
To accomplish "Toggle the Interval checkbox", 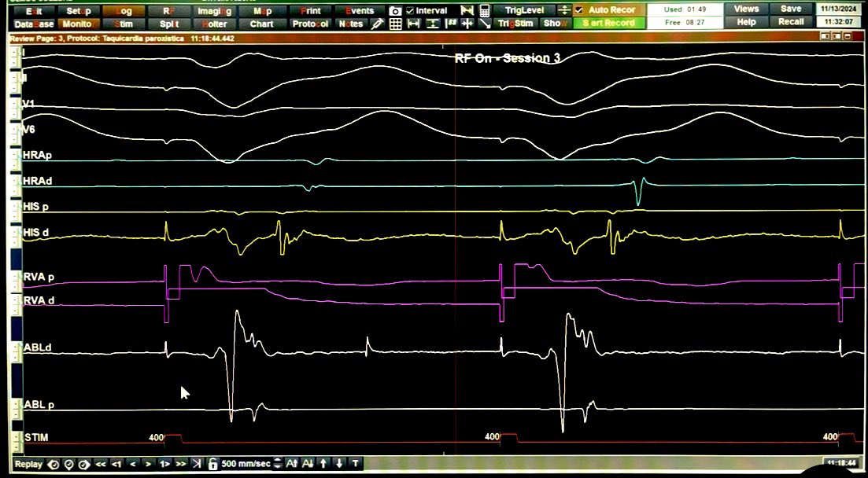I will coord(409,9).
